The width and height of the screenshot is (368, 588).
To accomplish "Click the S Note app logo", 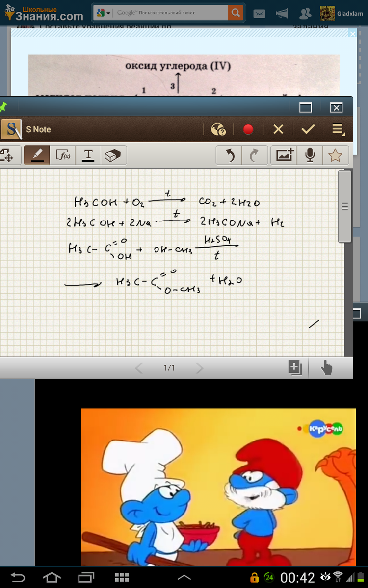I will tap(11, 129).
